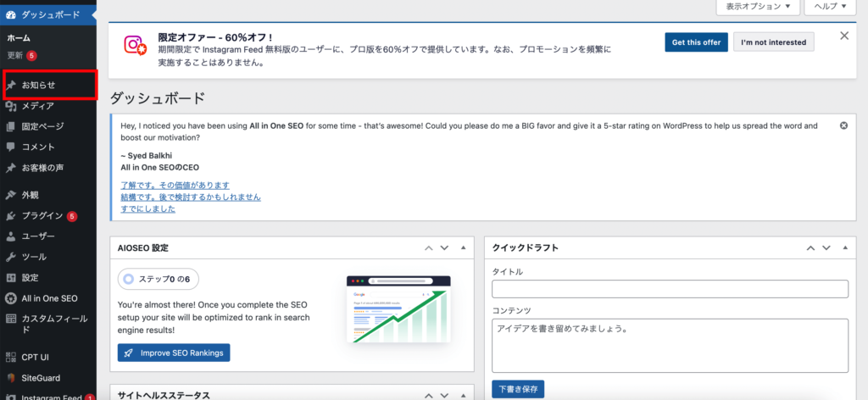Viewport: 868px width, 400px height.
Task: Open コメント menu item
Action: coord(48,147)
